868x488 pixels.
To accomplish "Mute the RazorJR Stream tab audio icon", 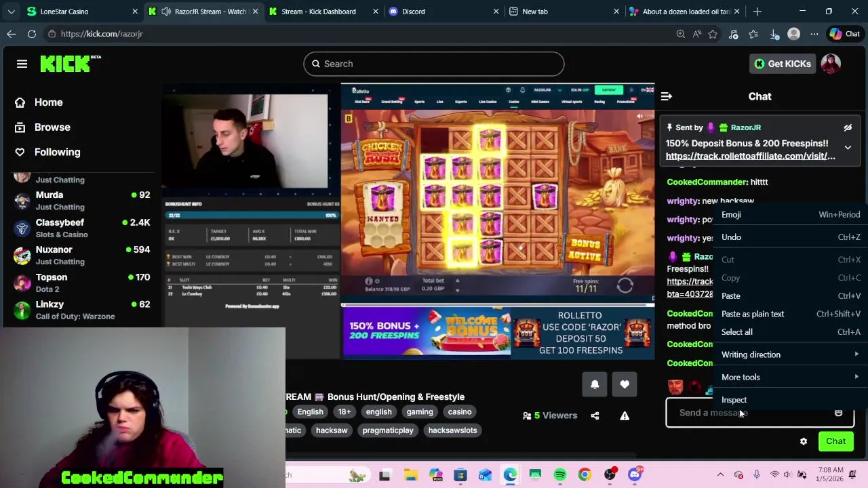I will coord(166,12).
